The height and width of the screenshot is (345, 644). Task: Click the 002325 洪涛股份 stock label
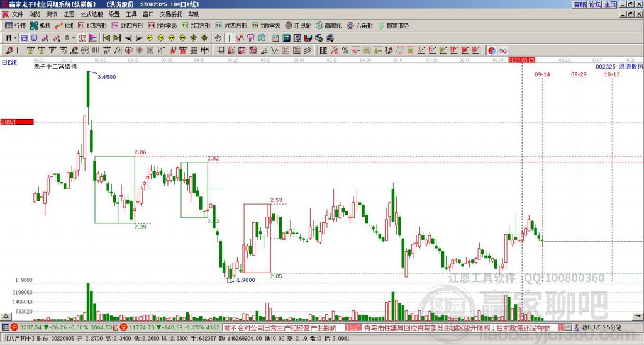point(619,66)
